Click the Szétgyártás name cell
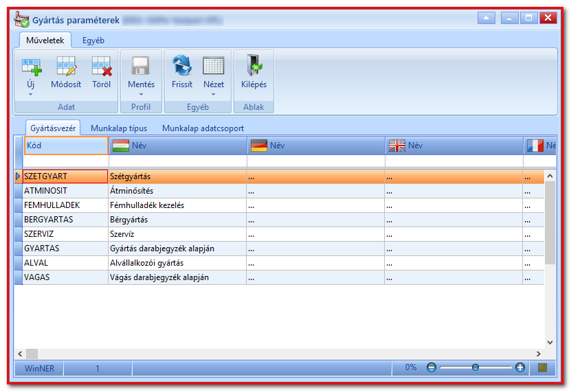The height and width of the screenshot is (392, 571). (177, 176)
